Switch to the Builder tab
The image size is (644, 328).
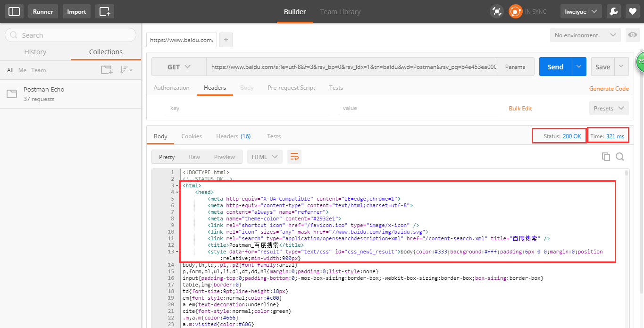(x=295, y=12)
